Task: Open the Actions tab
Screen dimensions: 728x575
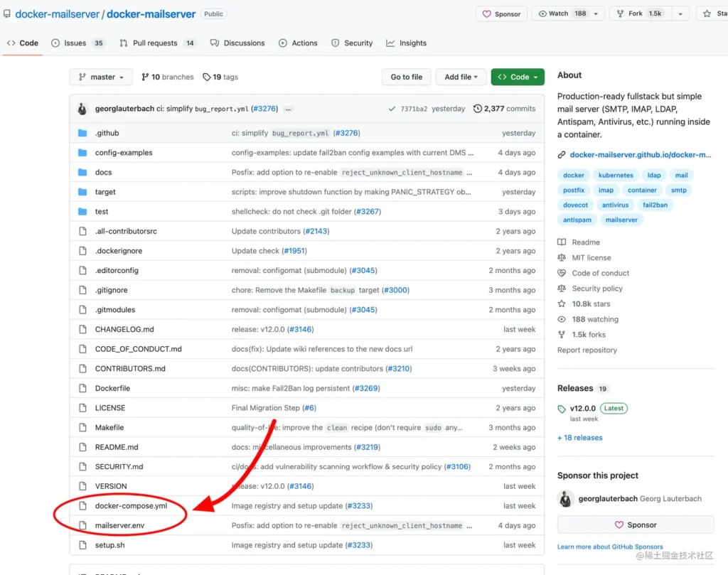Action: [x=298, y=43]
